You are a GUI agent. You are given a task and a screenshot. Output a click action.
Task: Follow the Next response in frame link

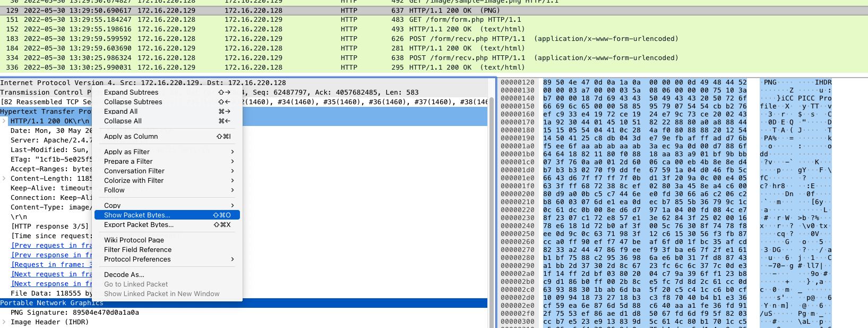click(51, 284)
